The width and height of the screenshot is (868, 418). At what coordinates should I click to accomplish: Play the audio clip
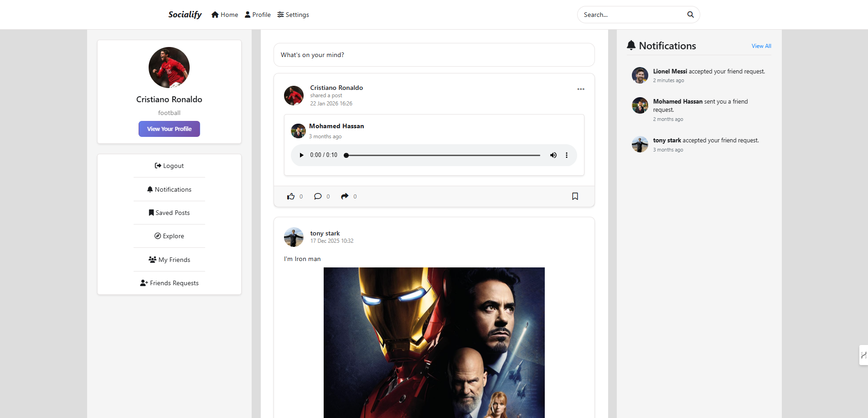301,155
